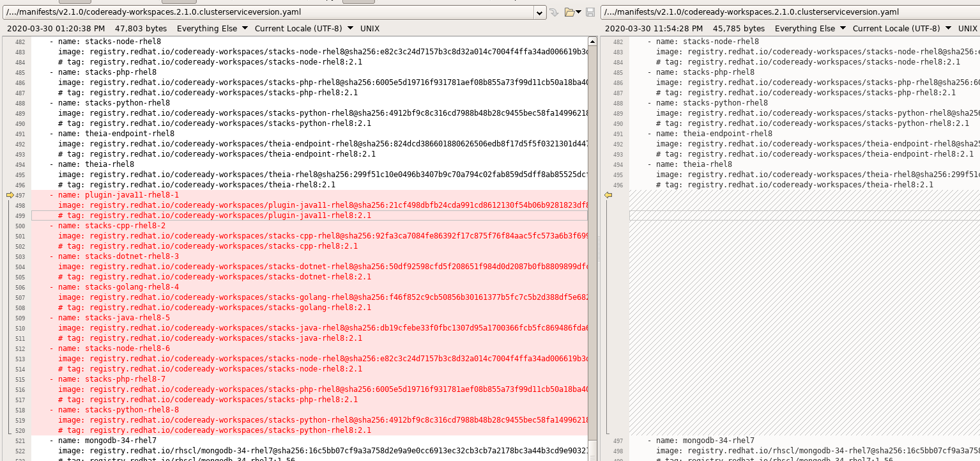Screen dimensions: 980x461
Task: Open the left file path history dropdown
Action: coord(539,12)
